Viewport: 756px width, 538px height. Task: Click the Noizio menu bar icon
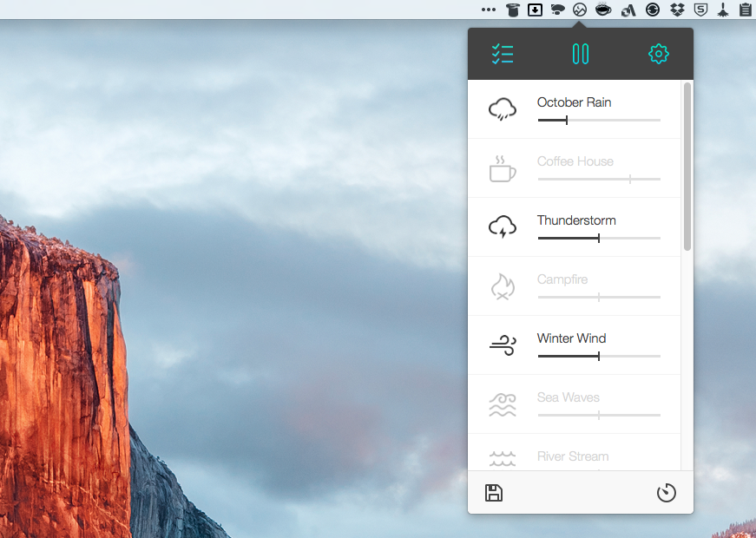580,10
